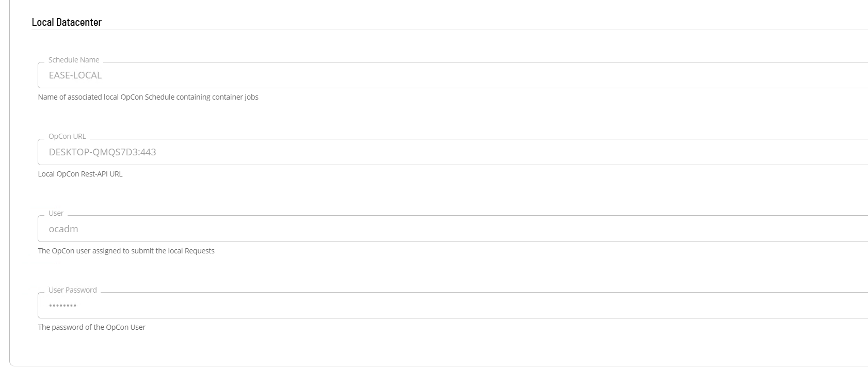The image size is (868, 369).
Task: Click the ocadm username value
Action: click(x=63, y=229)
